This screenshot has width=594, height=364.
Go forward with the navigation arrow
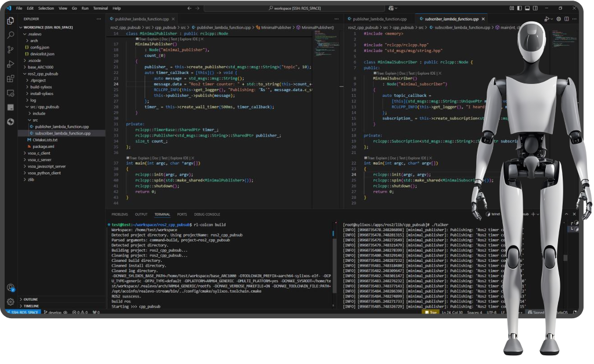(197, 8)
